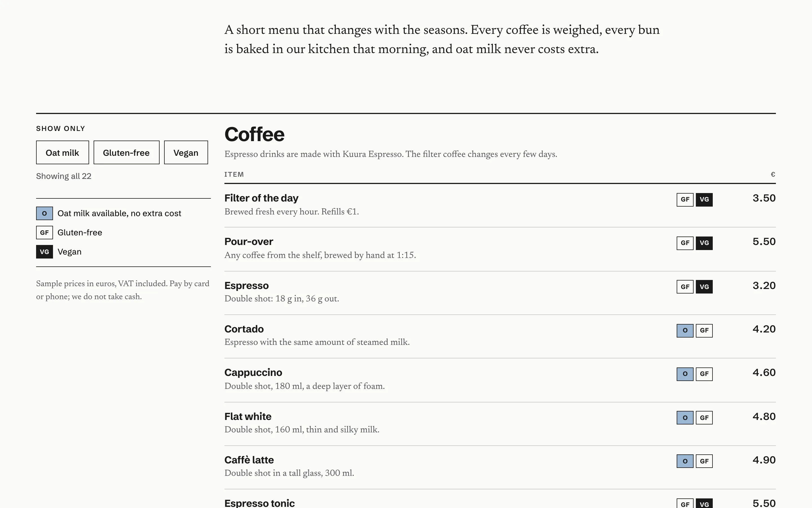Click the price 4.80 for Flat white
Viewport: 812px width, 508px height.
pyautogui.click(x=764, y=417)
